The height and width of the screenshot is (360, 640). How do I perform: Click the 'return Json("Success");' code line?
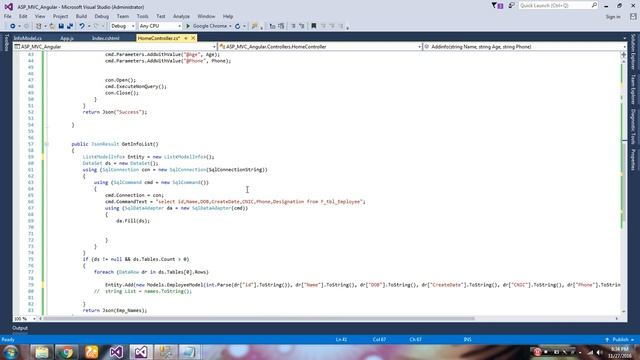pyautogui.click(x=115, y=112)
